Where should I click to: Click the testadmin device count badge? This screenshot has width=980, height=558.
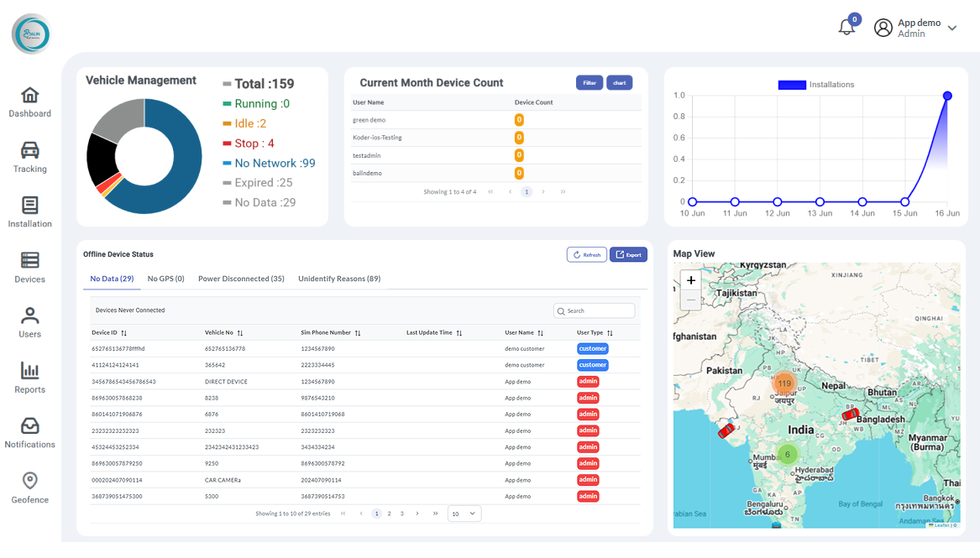(519, 155)
